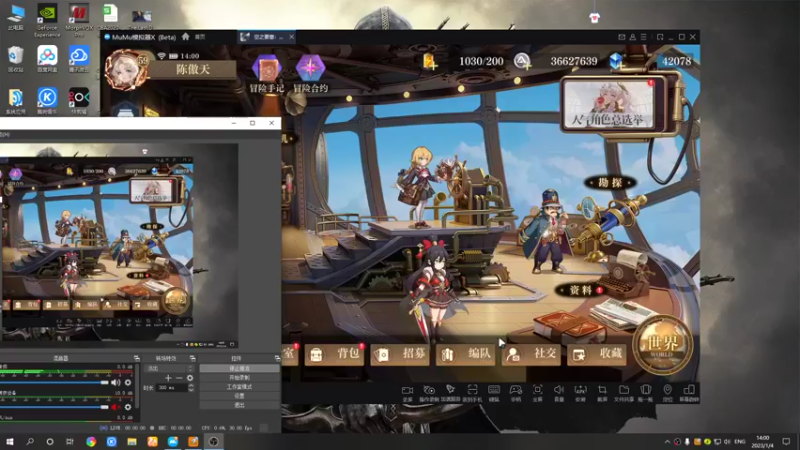The width and height of the screenshot is (800, 450).
Task: Open the 冒险手记 adventure journal icon
Action: [x=266, y=73]
